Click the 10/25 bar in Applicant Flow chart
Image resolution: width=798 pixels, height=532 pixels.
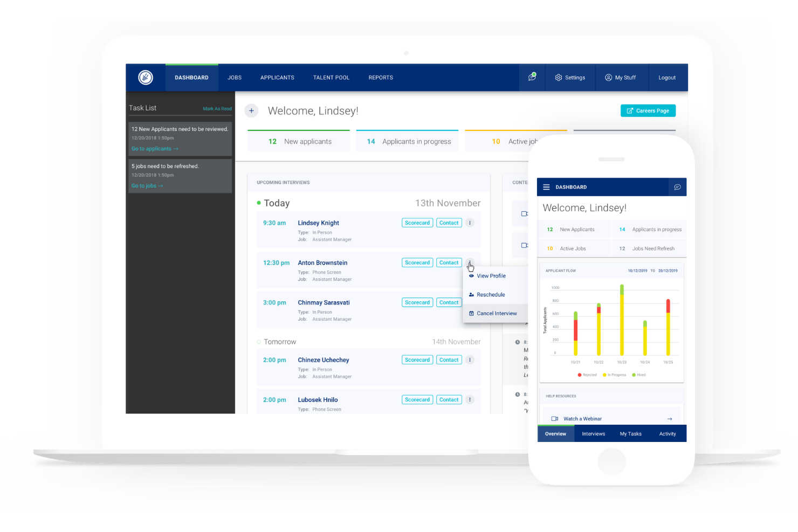pos(668,327)
